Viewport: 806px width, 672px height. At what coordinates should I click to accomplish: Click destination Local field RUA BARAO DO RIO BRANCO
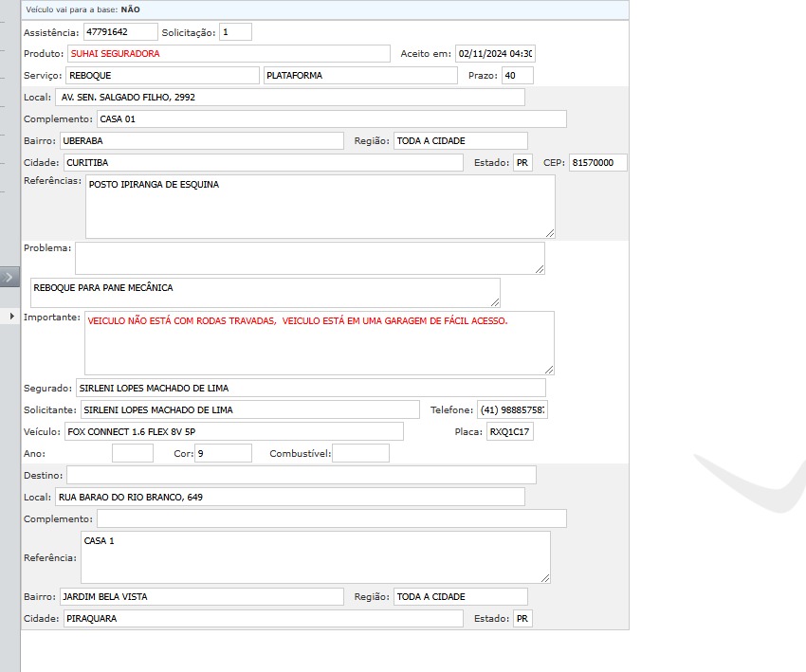[x=290, y=498]
